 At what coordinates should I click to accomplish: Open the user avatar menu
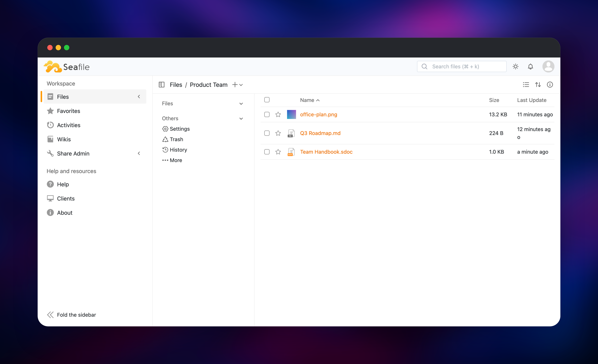click(x=548, y=66)
